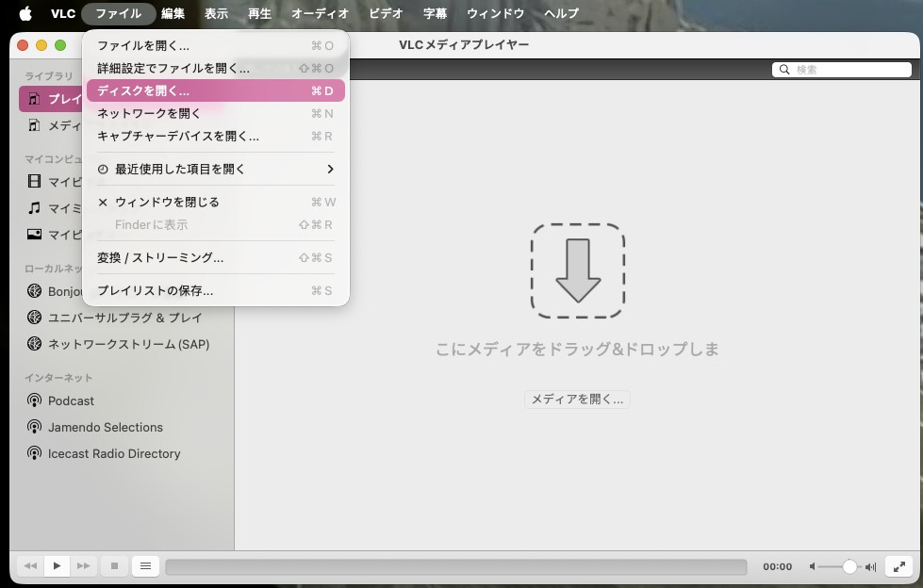Choose ウィンドウを閉じる menu entry
Screen dimensions: 923x588
pyautogui.click(x=216, y=202)
